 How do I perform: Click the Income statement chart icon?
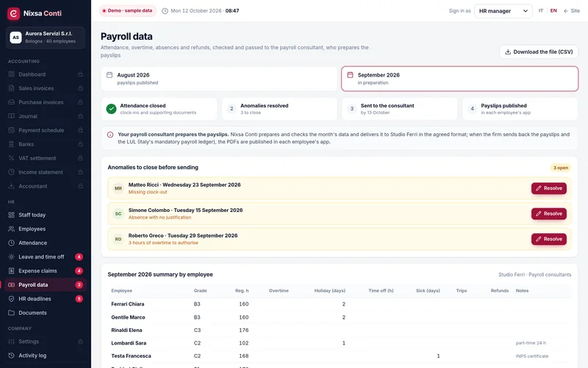[x=11, y=172]
